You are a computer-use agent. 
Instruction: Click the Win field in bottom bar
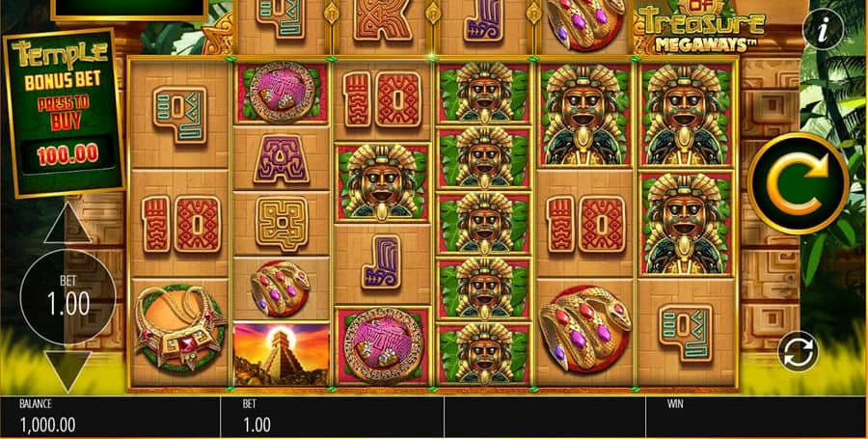tap(756, 417)
